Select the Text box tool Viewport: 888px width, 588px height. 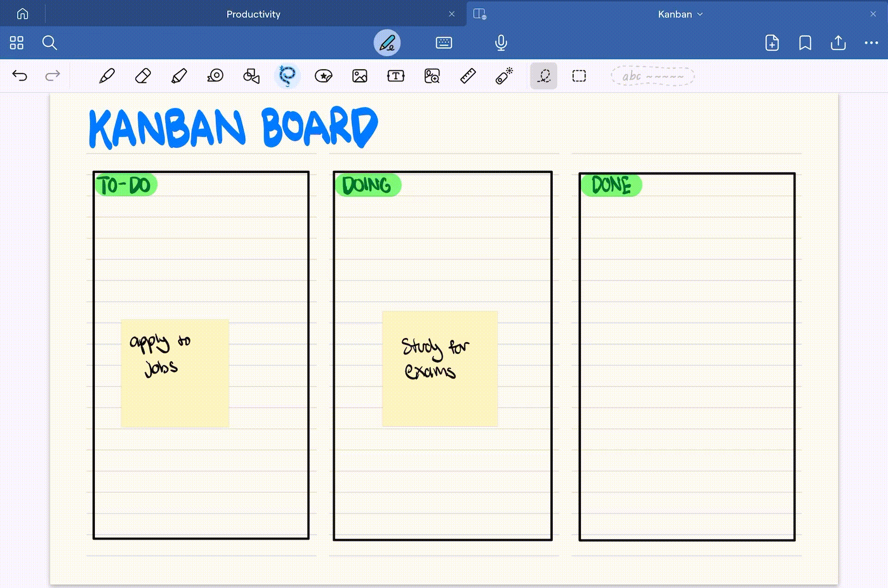[395, 76]
